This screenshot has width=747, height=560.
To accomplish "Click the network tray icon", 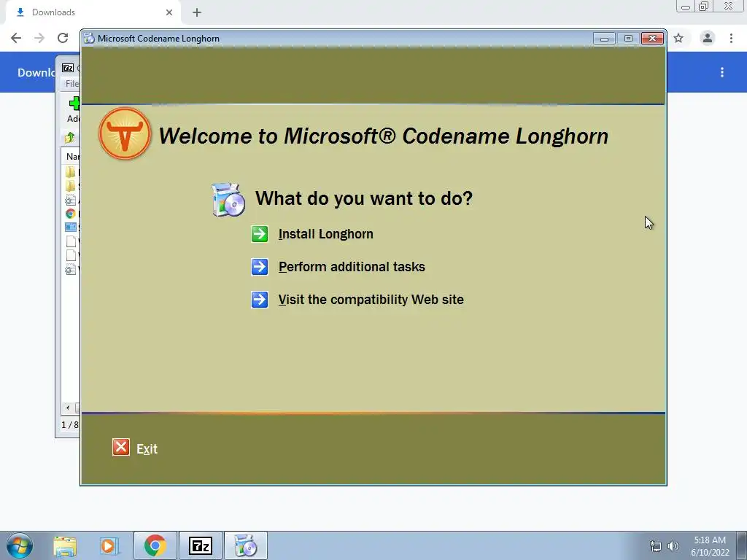I will (x=656, y=546).
